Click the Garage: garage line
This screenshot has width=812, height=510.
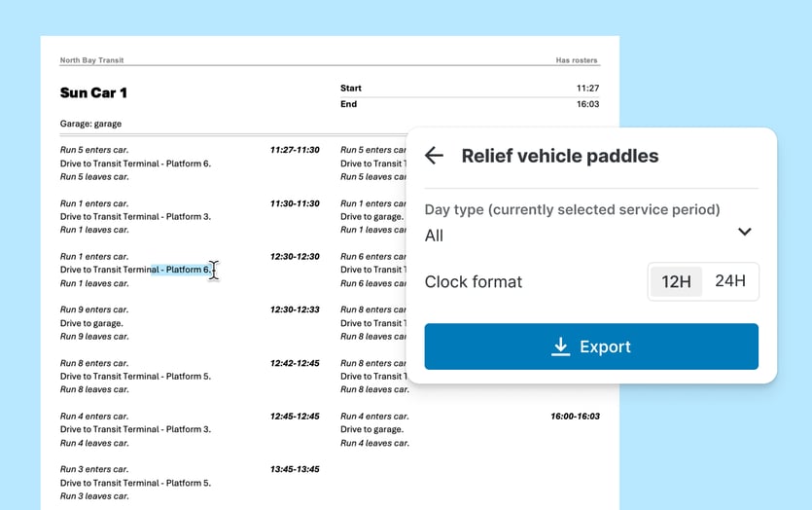(90, 124)
